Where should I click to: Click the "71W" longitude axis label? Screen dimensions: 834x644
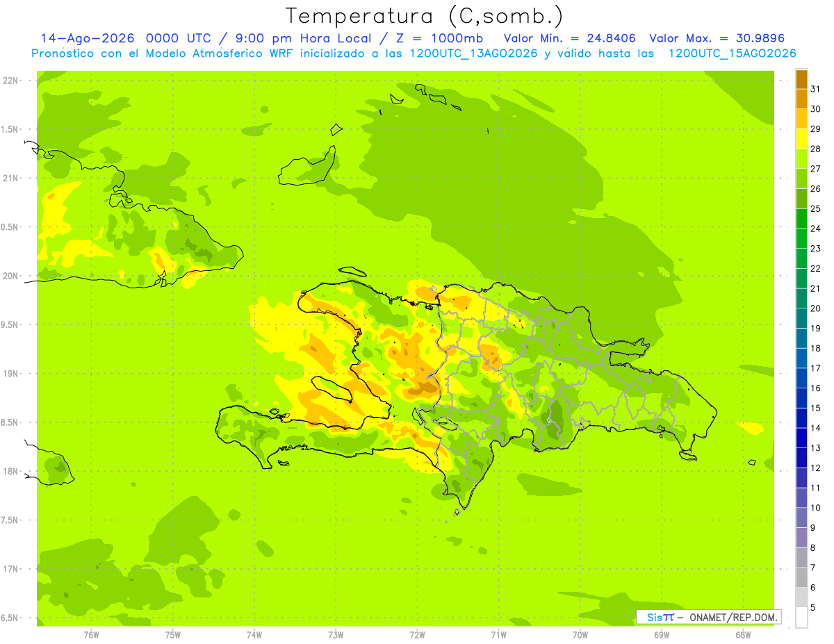pyautogui.click(x=498, y=635)
